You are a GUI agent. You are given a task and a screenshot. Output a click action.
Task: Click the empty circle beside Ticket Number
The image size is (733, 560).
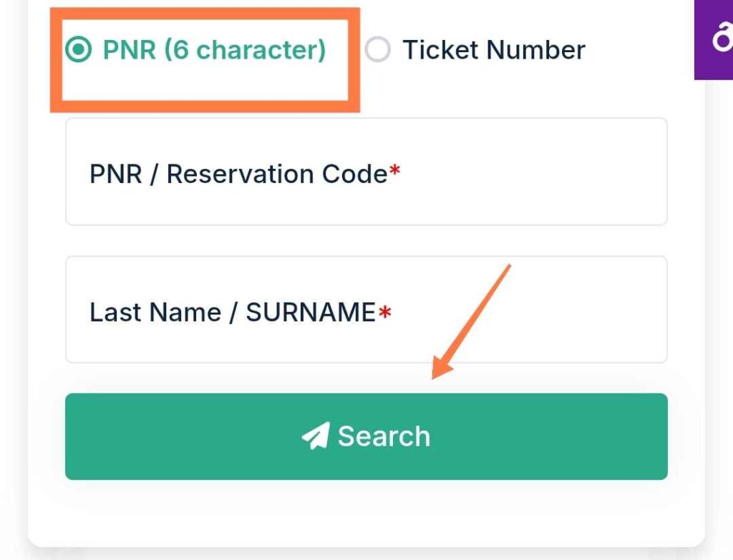378,49
